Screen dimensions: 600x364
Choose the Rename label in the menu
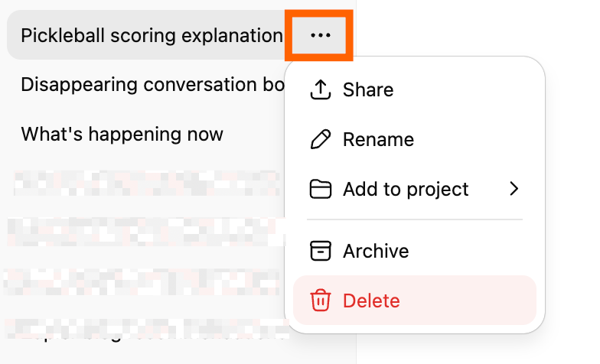378,139
